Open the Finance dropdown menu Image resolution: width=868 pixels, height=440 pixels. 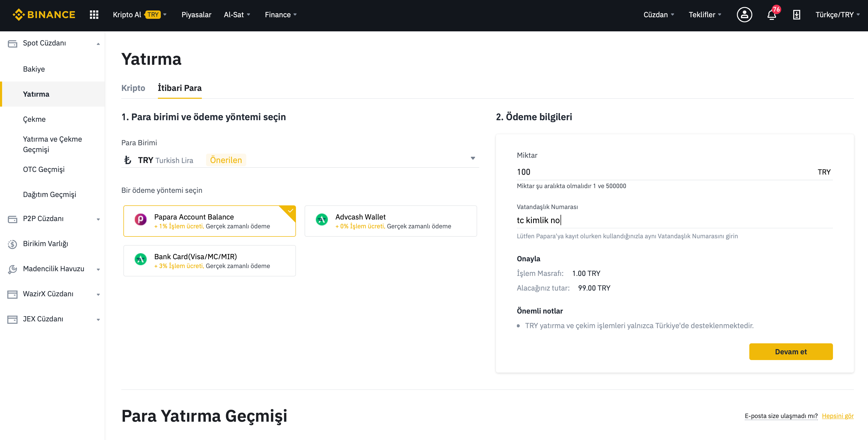coord(281,14)
